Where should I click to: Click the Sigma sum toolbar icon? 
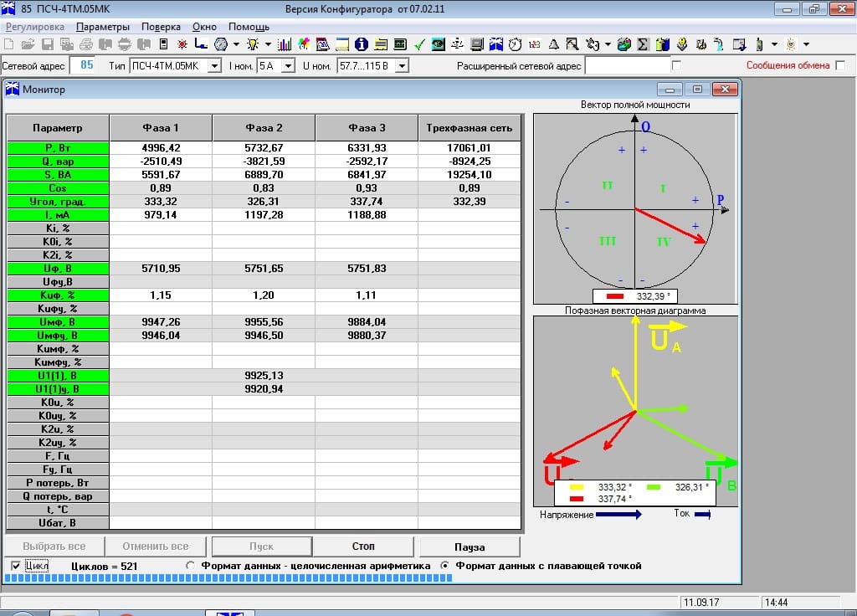pyautogui.click(x=643, y=44)
